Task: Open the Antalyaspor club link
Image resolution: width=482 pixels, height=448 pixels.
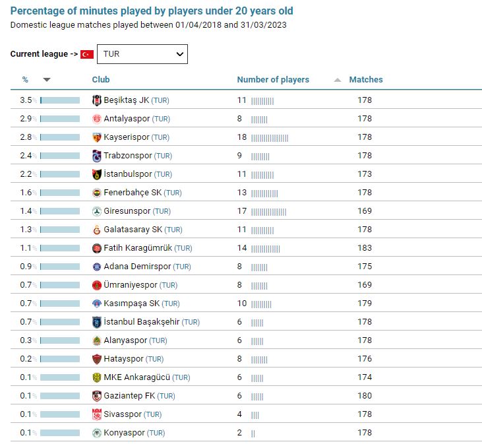Action: click(x=127, y=119)
